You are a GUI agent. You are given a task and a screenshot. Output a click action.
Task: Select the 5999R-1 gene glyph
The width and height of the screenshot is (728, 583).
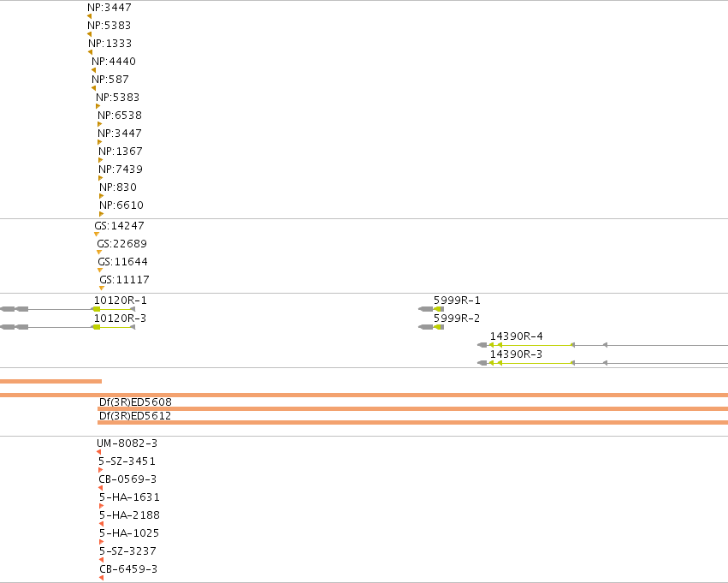(431, 309)
